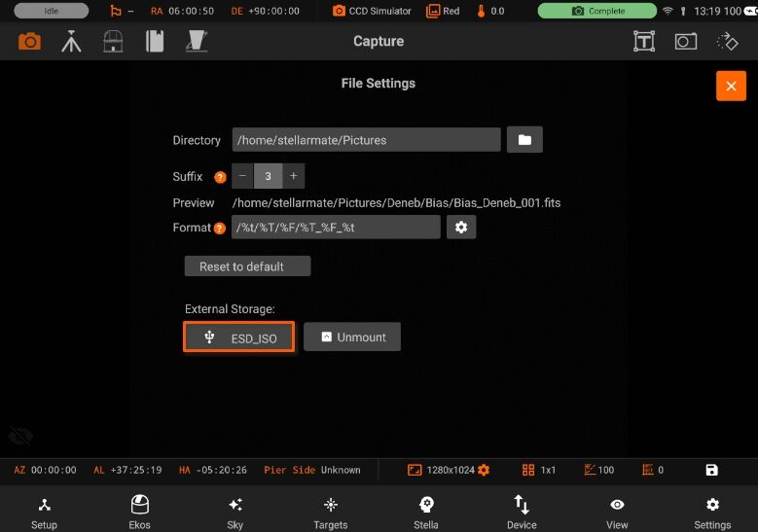758x532 pixels.
Task: Open the mount tripod module icon
Action: pos(71,42)
